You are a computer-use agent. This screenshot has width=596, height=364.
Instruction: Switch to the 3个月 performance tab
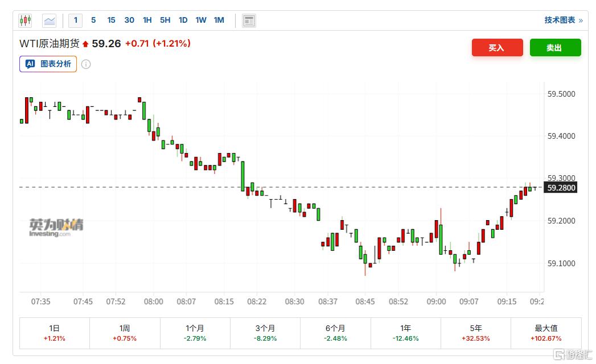tap(265, 332)
